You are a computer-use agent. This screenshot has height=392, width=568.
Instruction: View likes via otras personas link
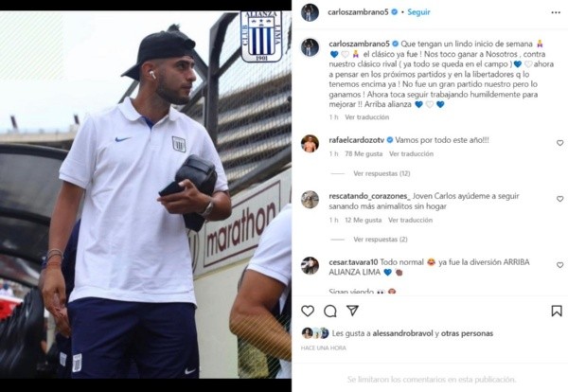coord(467,333)
